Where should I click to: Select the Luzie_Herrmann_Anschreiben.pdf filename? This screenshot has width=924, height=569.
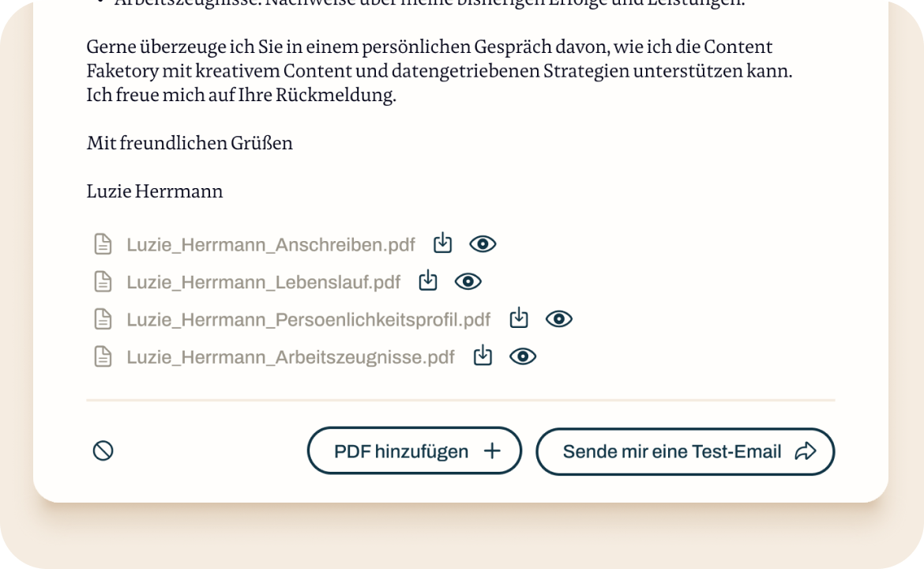tap(269, 244)
